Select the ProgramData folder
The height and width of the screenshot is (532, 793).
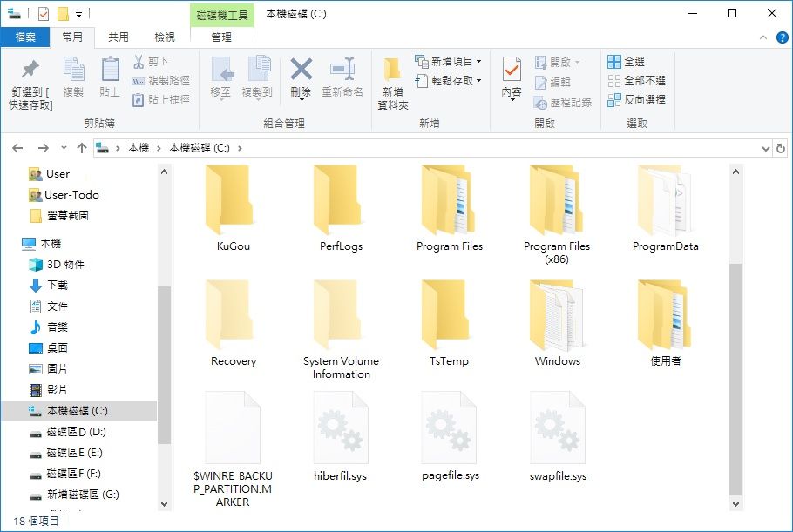click(665, 208)
